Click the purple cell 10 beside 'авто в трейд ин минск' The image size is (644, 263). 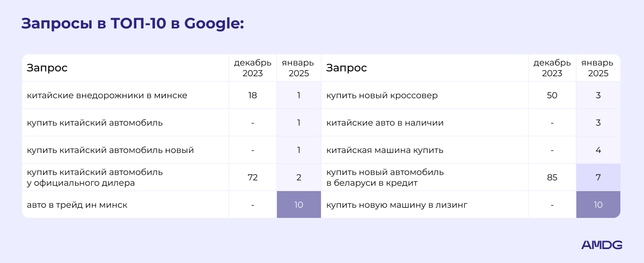[x=299, y=205]
